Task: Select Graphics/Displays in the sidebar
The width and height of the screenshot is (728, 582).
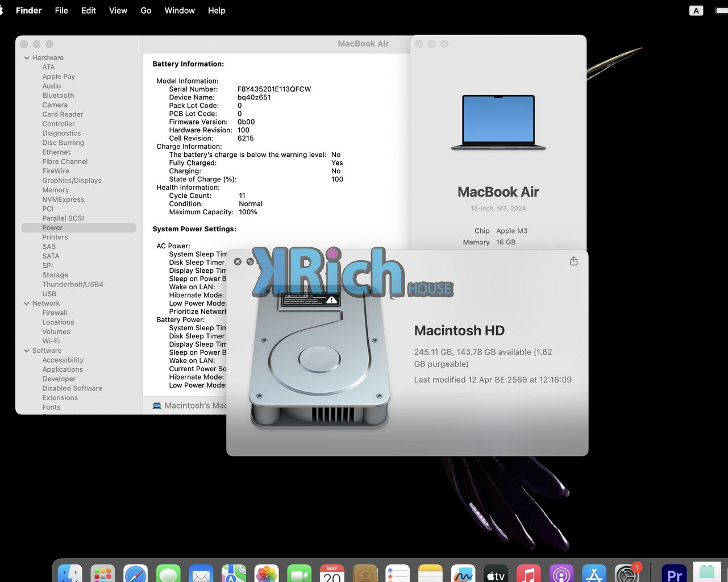Action: tap(72, 180)
